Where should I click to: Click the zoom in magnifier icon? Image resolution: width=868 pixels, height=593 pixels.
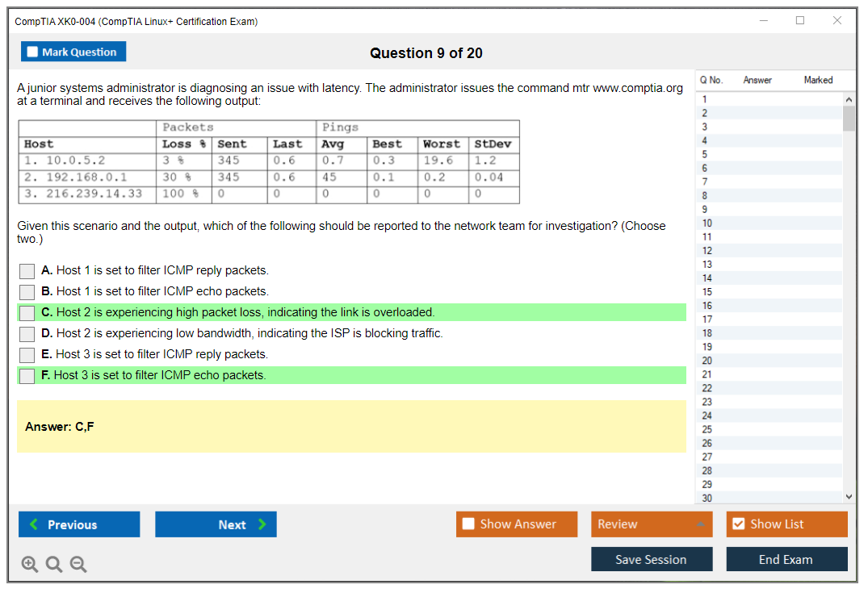(x=30, y=564)
